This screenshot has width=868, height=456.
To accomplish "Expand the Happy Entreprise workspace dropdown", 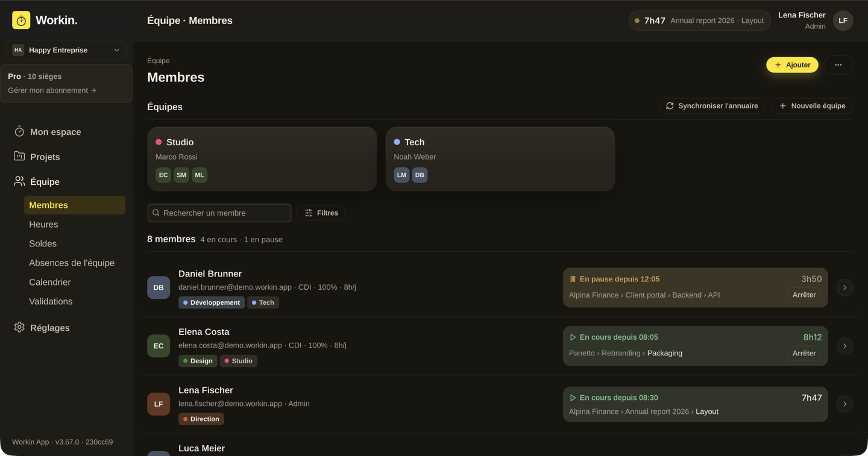I will point(66,50).
